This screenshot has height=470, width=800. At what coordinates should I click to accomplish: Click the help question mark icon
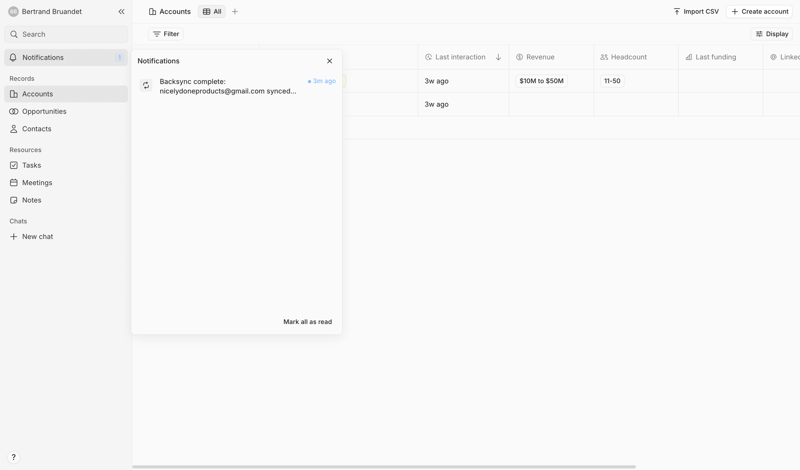(13, 457)
